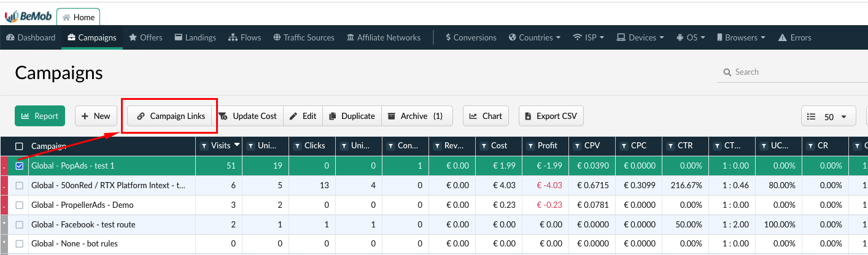Check Global - PropellerAds - Demo checkbox

(19, 205)
